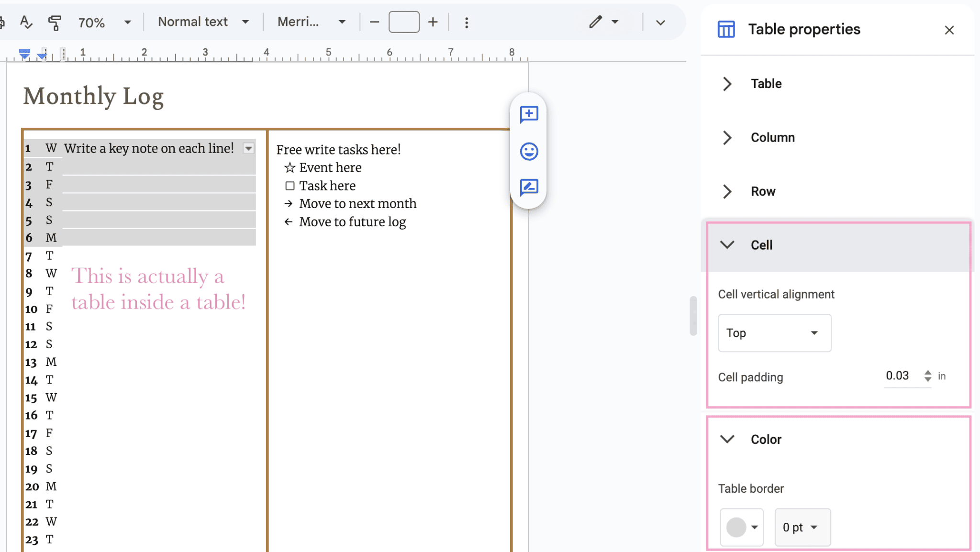Open the editing mode pencil selector
This screenshot has height=552, width=980.
[604, 22]
